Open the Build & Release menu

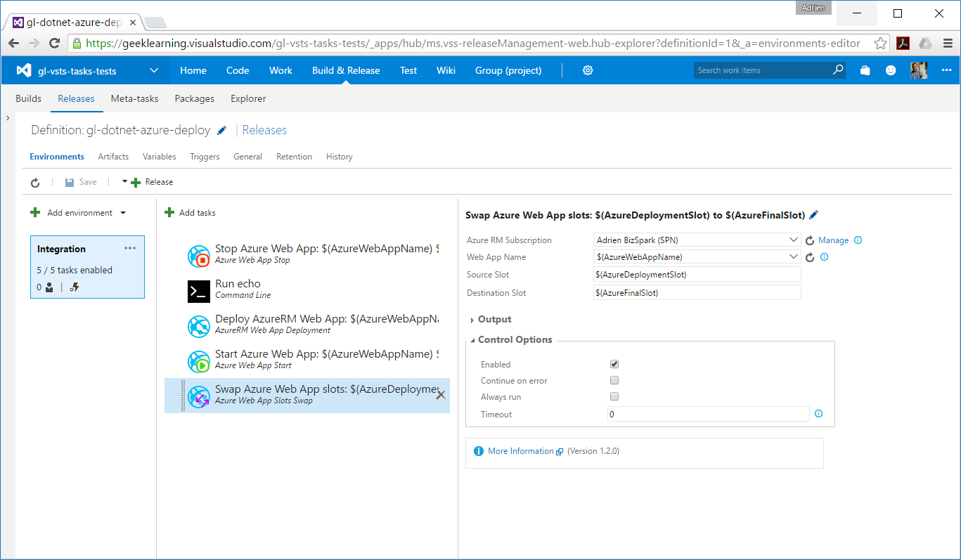(x=346, y=70)
